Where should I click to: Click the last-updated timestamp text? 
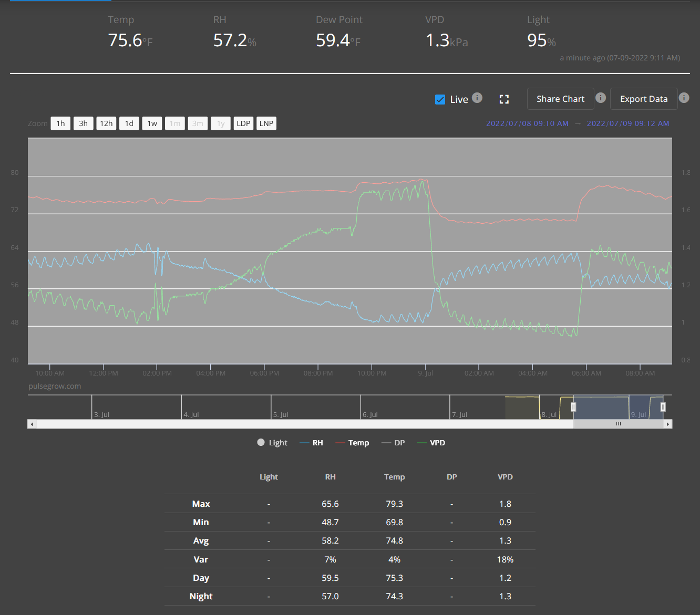[x=620, y=58]
